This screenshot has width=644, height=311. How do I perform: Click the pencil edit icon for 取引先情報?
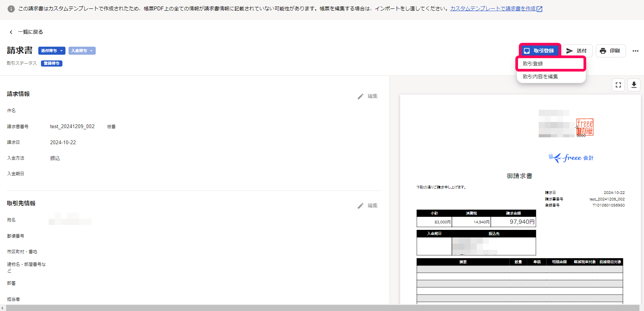coord(361,206)
